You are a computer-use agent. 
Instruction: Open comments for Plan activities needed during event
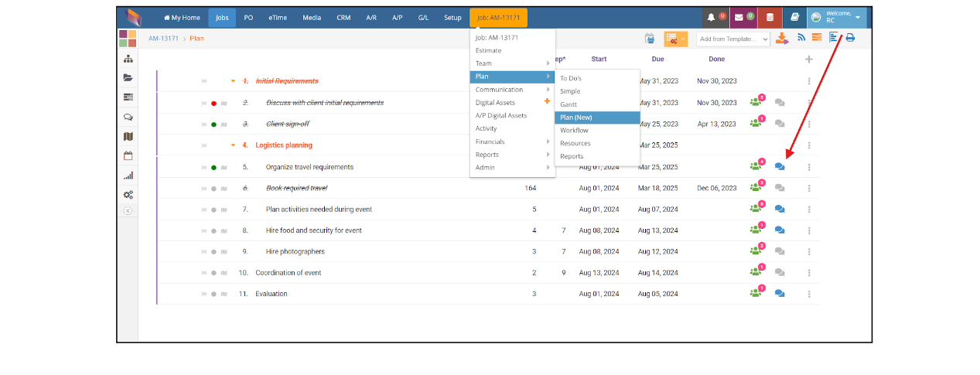(780, 209)
